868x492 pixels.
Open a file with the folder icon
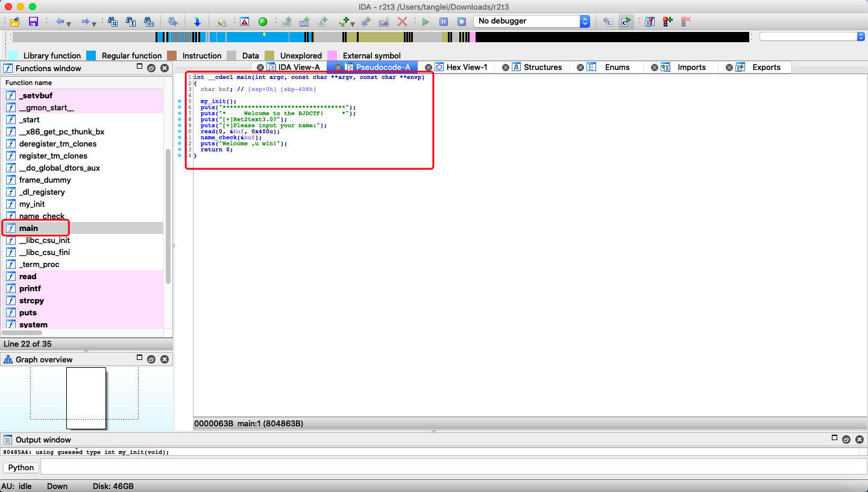click(x=15, y=22)
